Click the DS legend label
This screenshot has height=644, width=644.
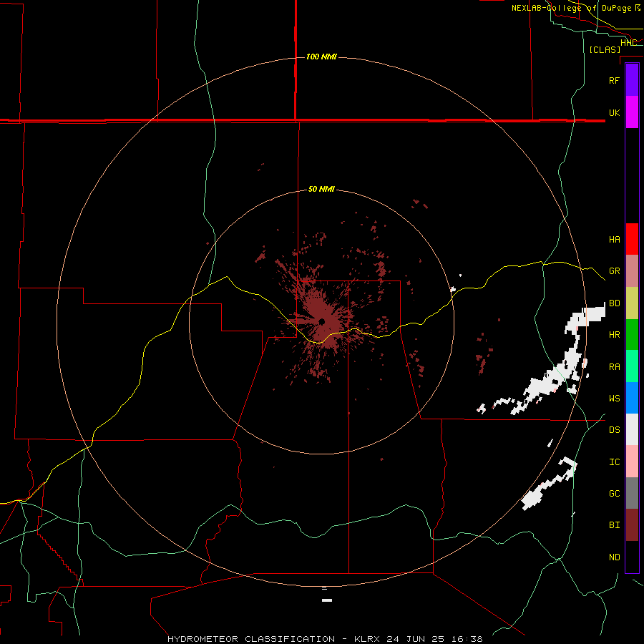click(614, 430)
